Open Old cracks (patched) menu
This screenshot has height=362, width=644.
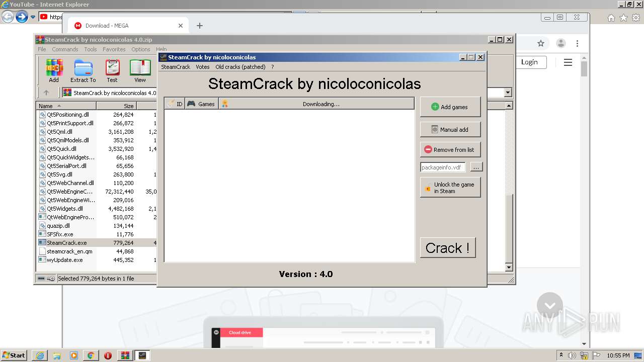click(x=240, y=67)
